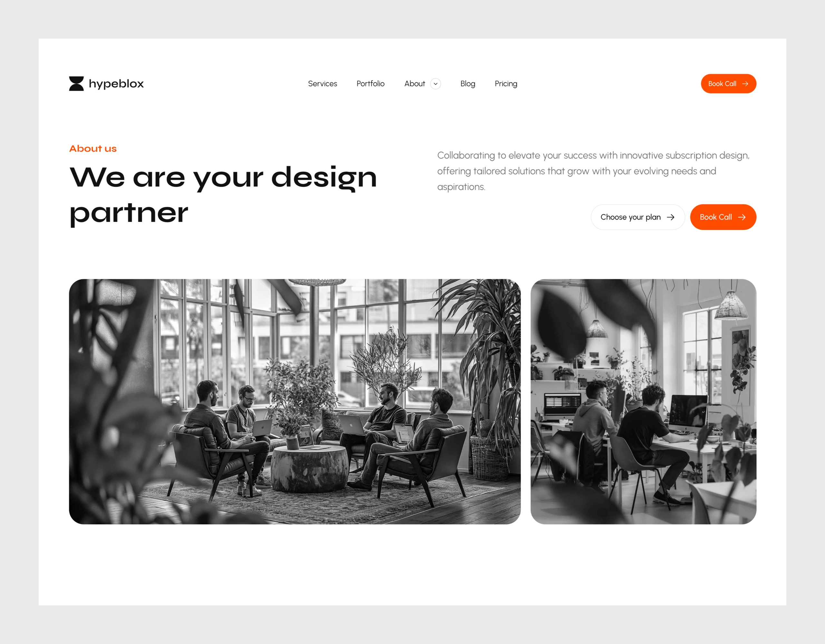Select the Portfolio navigation tab
This screenshot has width=825, height=644.
[x=371, y=83]
